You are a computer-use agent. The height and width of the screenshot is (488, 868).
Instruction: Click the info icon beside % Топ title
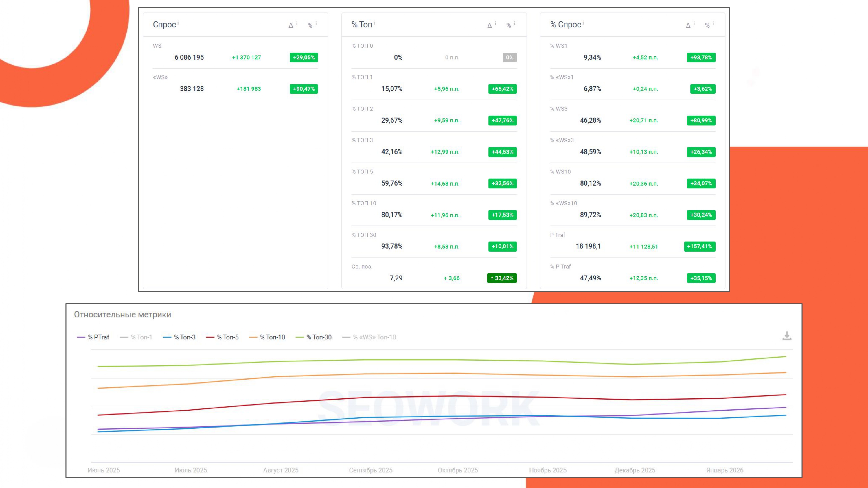coord(374,23)
